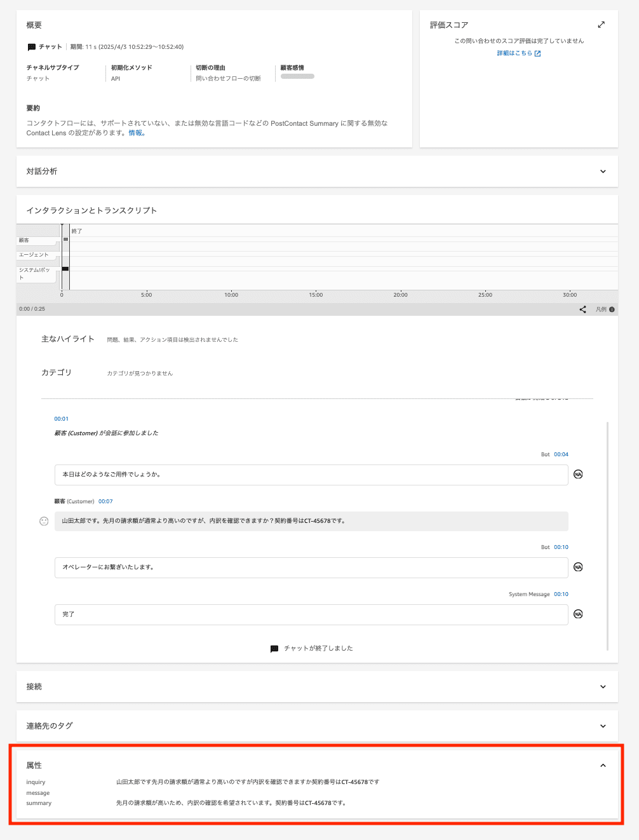
Task: Select the customer message starting 山田太郎です
Action: coord(311,521)
